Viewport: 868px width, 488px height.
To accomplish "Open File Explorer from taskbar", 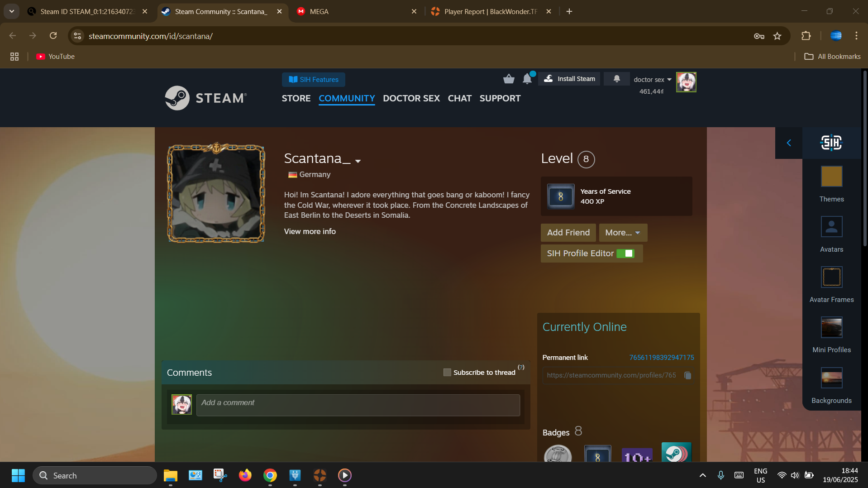I will coord(171,475).
